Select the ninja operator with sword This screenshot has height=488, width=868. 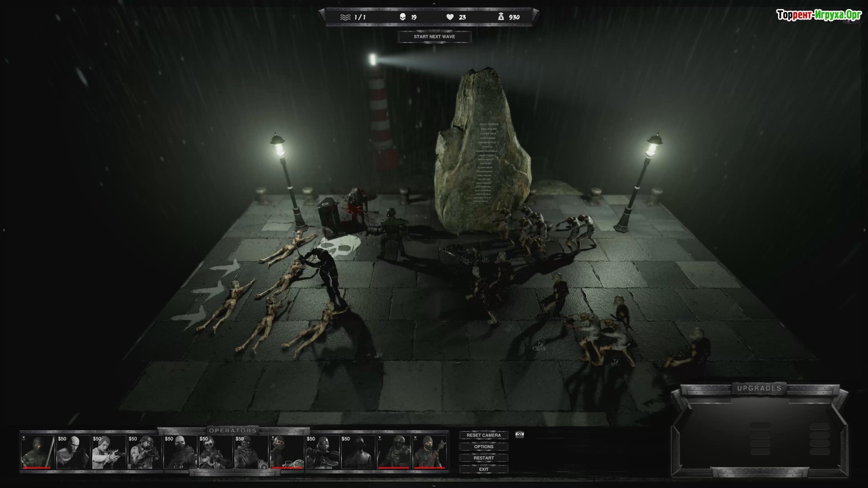point(38,452)
